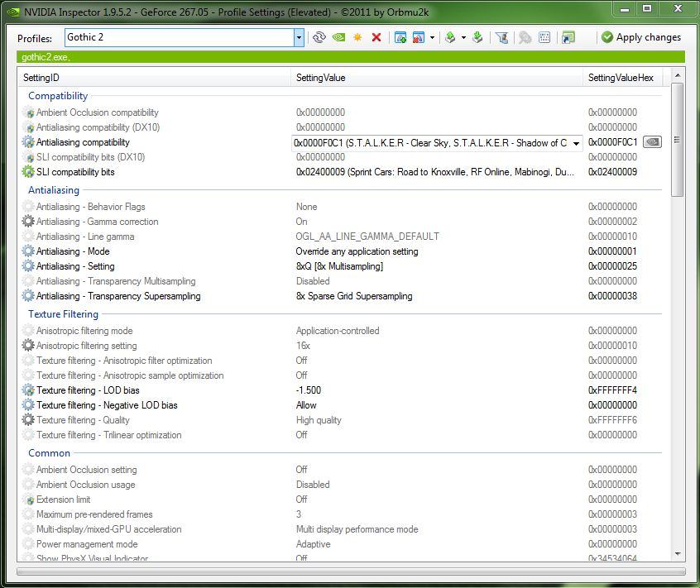
Task: Click gear icon for Antialiasing compatibility
Action: (28, 142)
